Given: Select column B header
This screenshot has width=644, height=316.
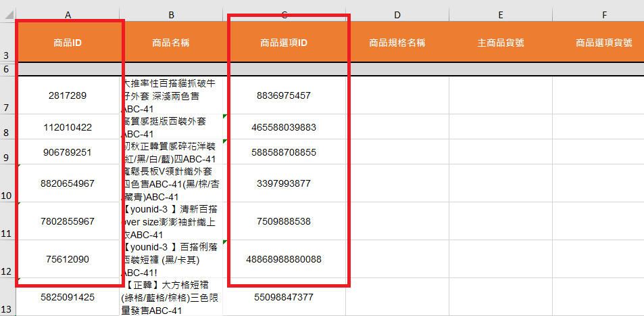Looking at the screenshot, I should (x=171, y=14).
